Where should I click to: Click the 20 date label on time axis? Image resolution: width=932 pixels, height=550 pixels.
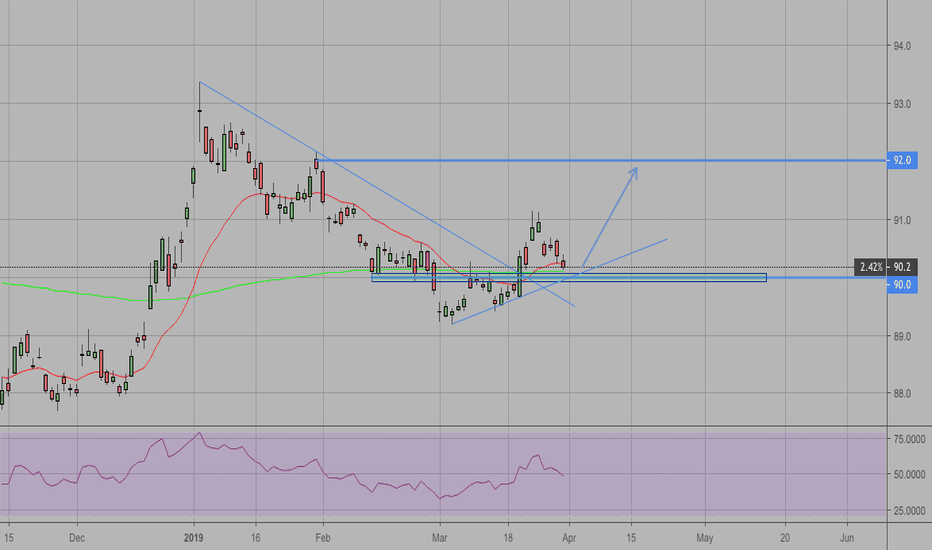[x=785, y=538]
